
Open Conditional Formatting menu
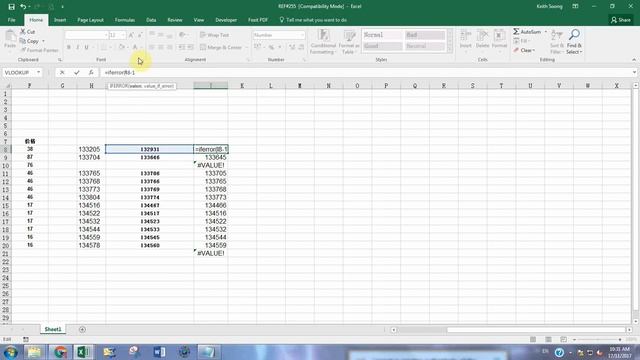323,41
